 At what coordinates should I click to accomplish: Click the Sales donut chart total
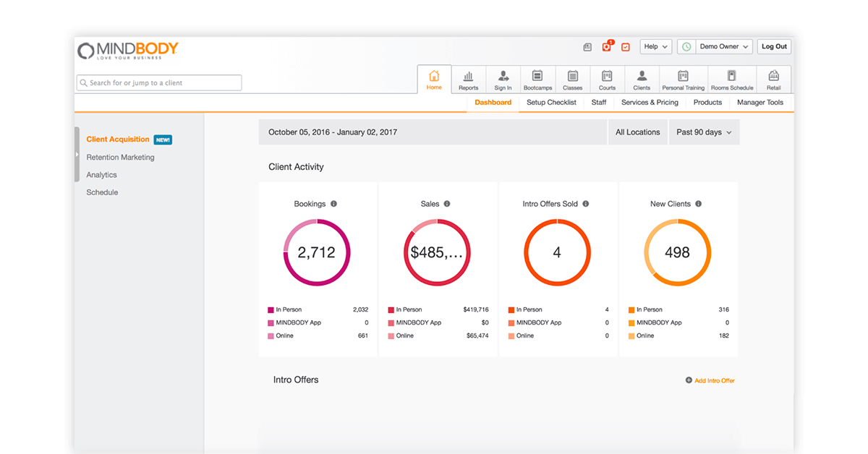(437, 252)
